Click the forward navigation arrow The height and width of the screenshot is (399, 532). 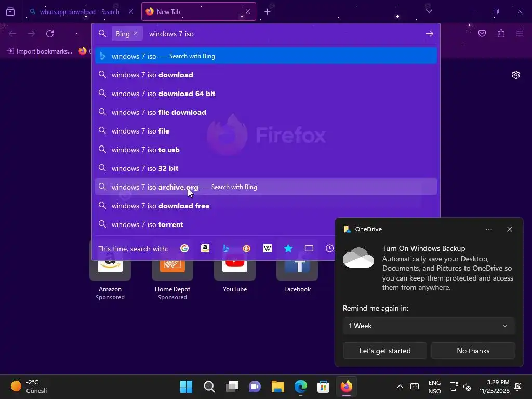(x=31, y=34)
